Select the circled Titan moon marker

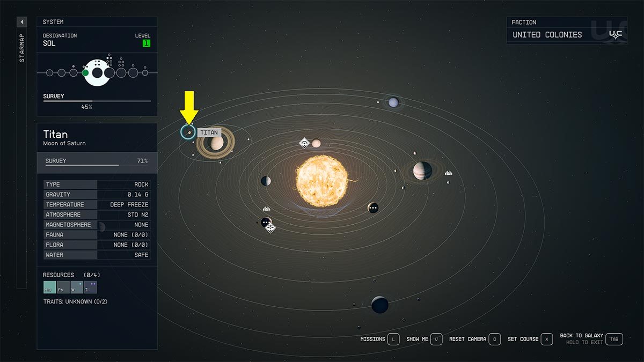[x=188, y=132]
